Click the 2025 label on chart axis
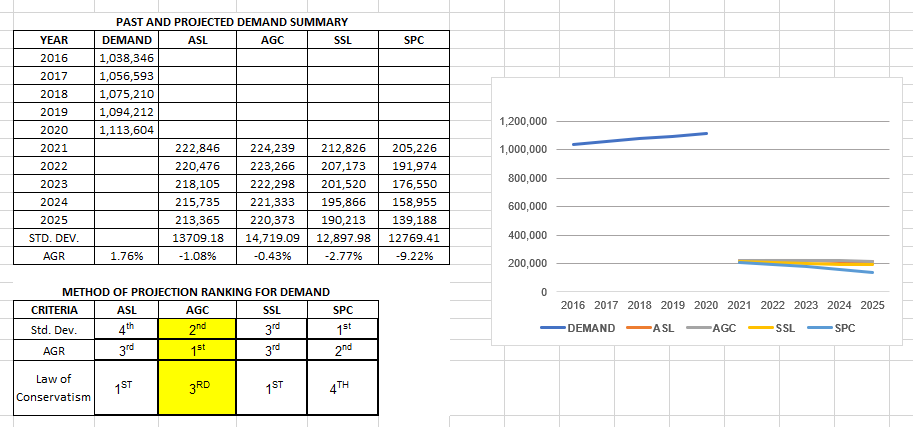Viewport: 913px width, 427px height. [873, 305]
